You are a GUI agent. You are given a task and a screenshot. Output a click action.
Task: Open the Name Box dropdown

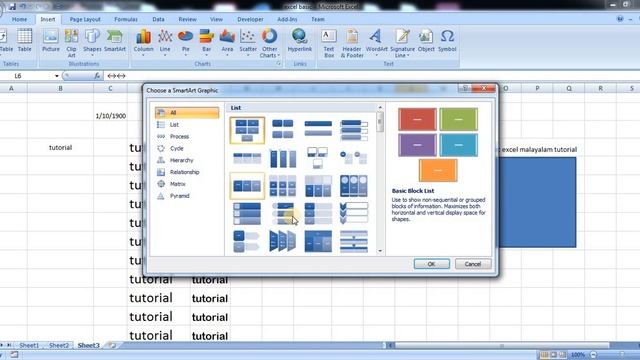point(57,76)
